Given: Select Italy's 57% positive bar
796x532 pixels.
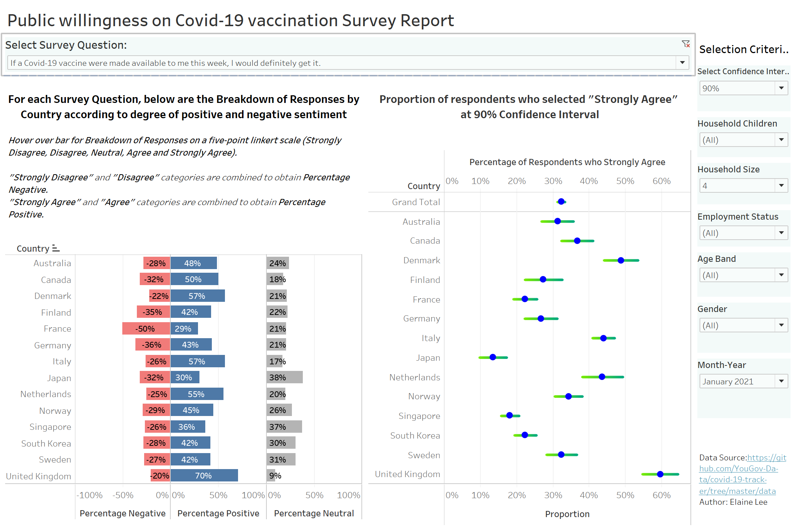Looking at the screenshot, I should [197, 361].
